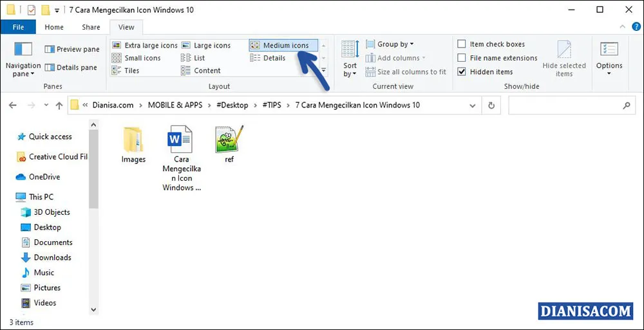Click the Properties quick access toolbar icon
The height and width of the screenshot is (330, 644).
tap(32, 10)
